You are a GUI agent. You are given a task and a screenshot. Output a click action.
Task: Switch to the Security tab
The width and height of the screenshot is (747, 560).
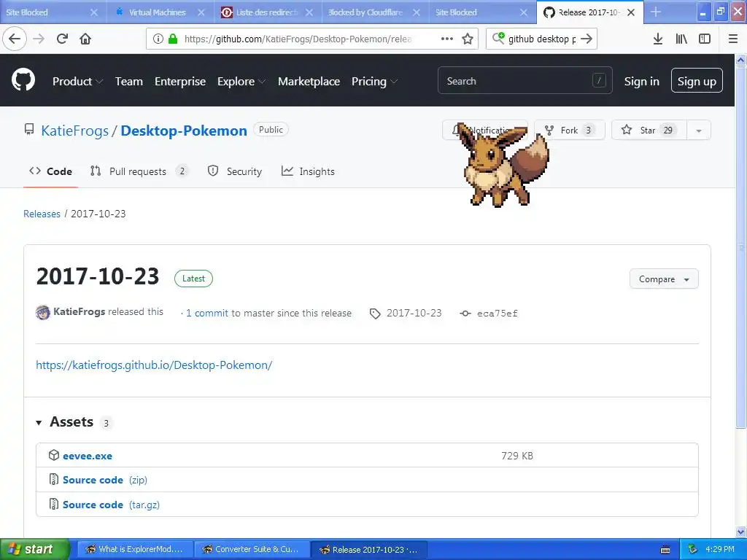[x=235, y=171]
